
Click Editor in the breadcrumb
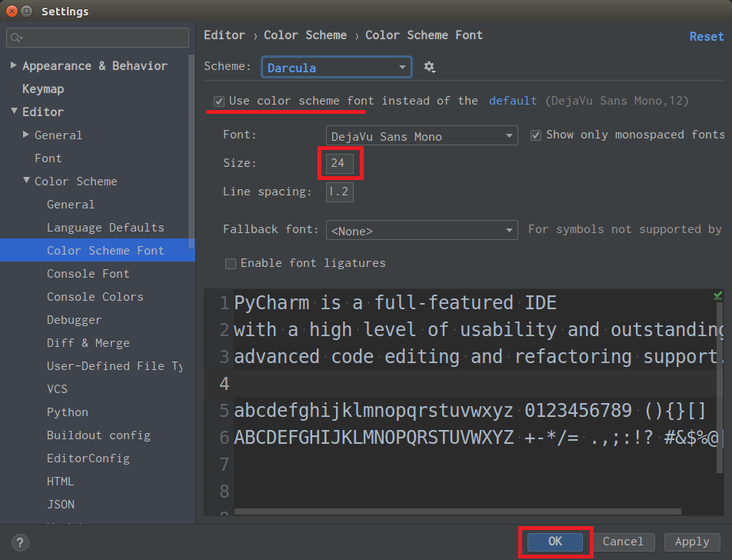[224, 35]
